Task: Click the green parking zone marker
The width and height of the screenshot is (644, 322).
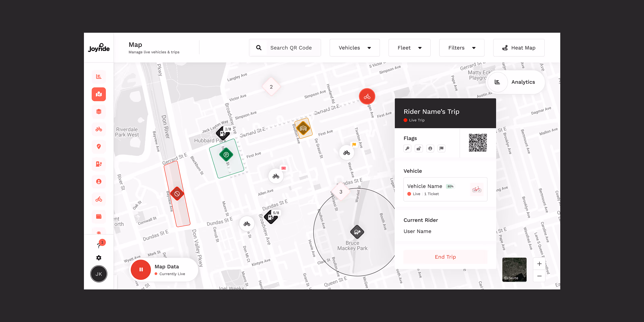Action: 226,155
